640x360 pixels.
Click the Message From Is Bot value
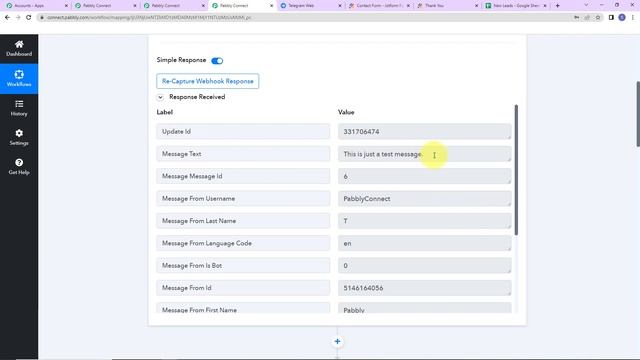(x=424, y=265)
